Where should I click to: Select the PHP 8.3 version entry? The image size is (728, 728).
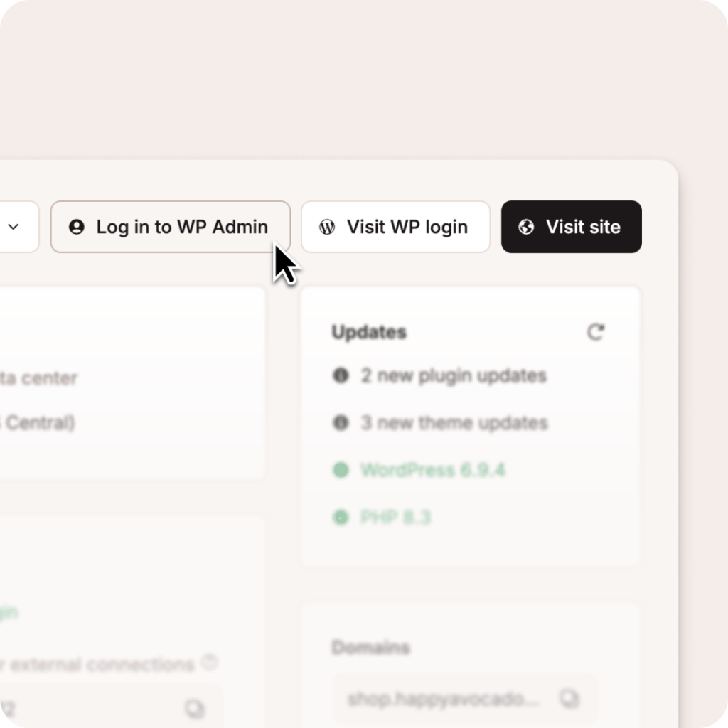click(x=396, y=518)
